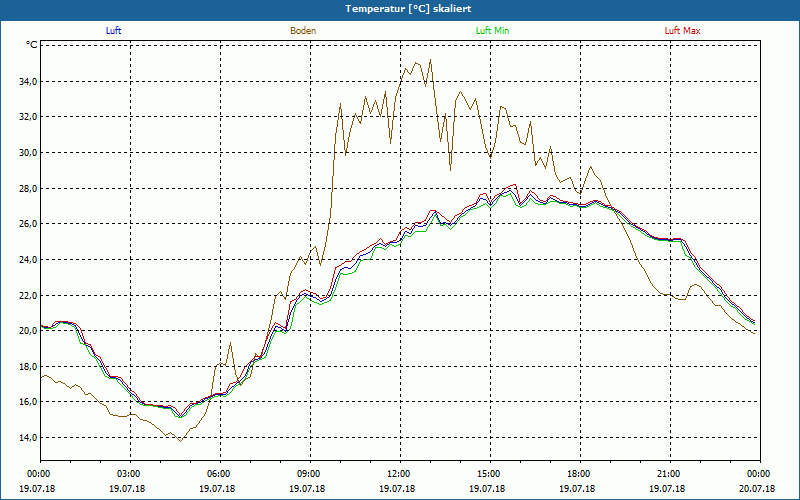Click the '°C' unit label on the axis
This screenshot has height=500, width=800.
31,45
